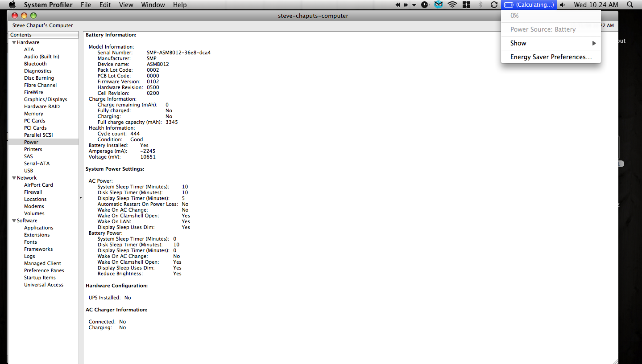Select Bluetooth in the Contents sidebar
Image resolution: width=642 pixels, height=364 pixels.
pyautogui.click(x=35, y=64)
